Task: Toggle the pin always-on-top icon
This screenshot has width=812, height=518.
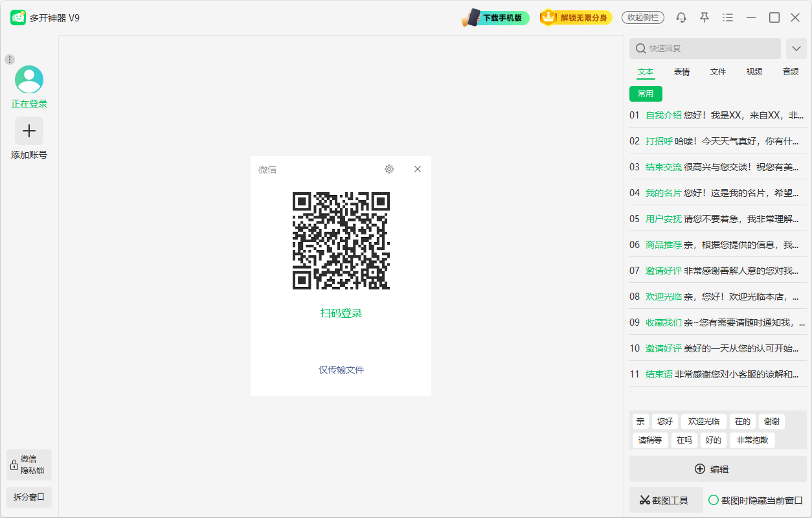Action: [704, 17]
